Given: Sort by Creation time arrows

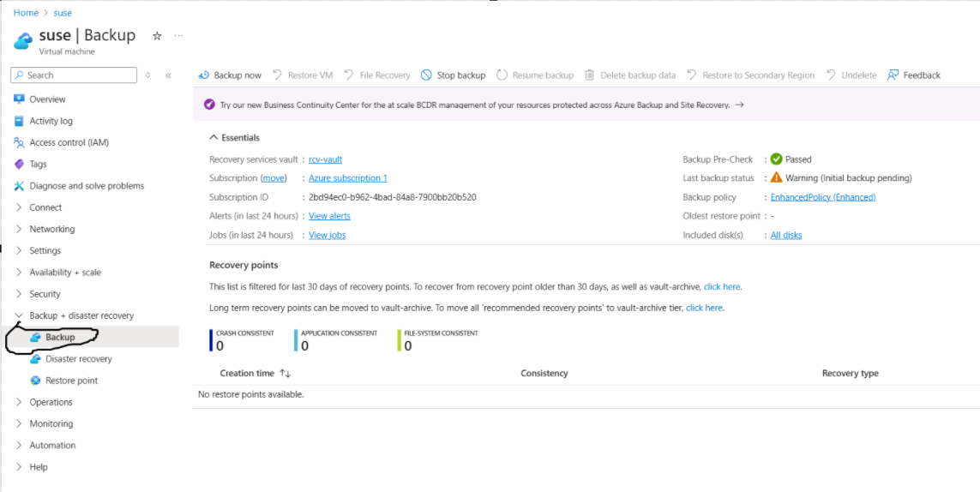Looking at the screenshot, I should [285, 373].
